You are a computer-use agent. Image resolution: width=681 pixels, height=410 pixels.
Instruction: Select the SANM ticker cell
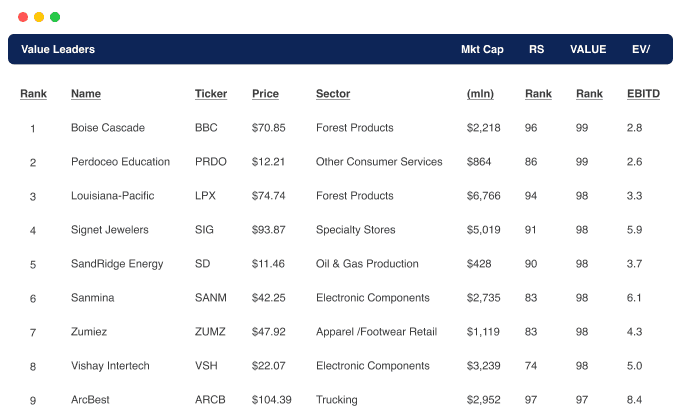tap(211, 298)
